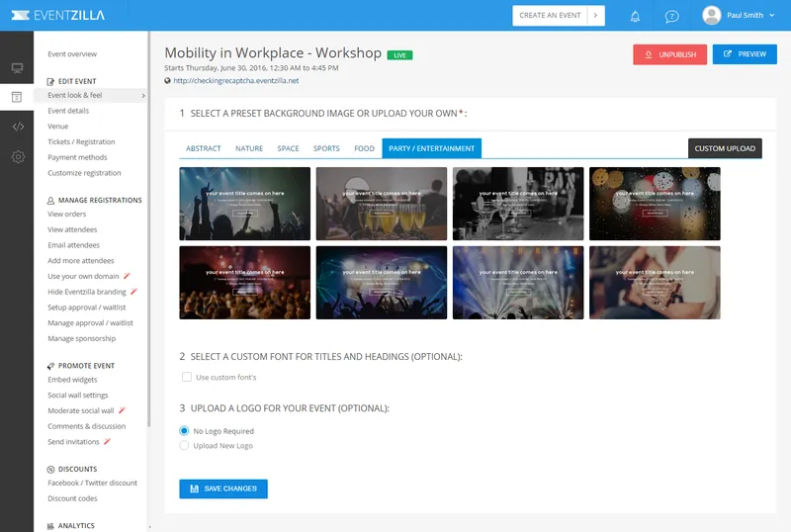Image resolution: width=791 pixels, height=532 pixels.
Task: Click the sidebar vertical scrollbar
Action: point(149,229)
